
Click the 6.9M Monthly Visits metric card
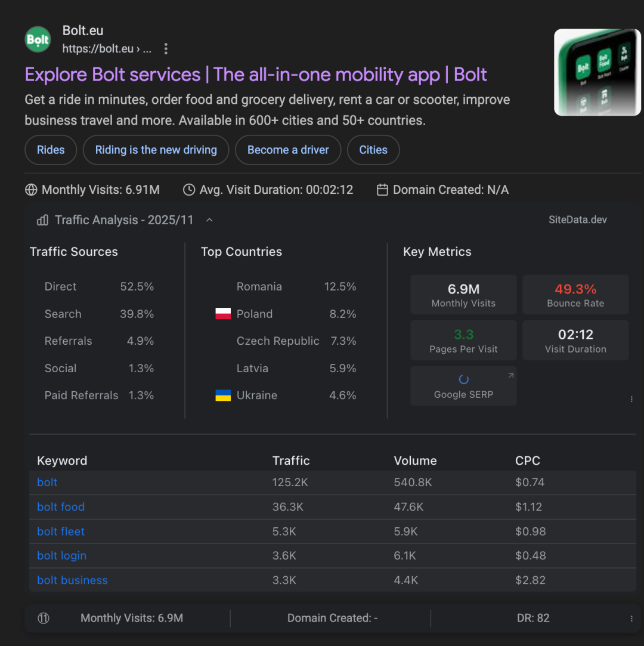(464, 295)
